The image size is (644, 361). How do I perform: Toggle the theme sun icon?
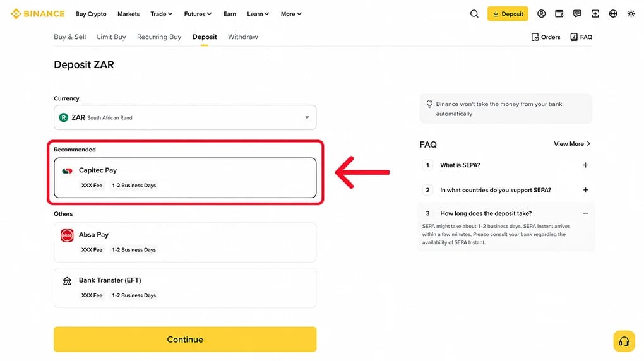631,13
